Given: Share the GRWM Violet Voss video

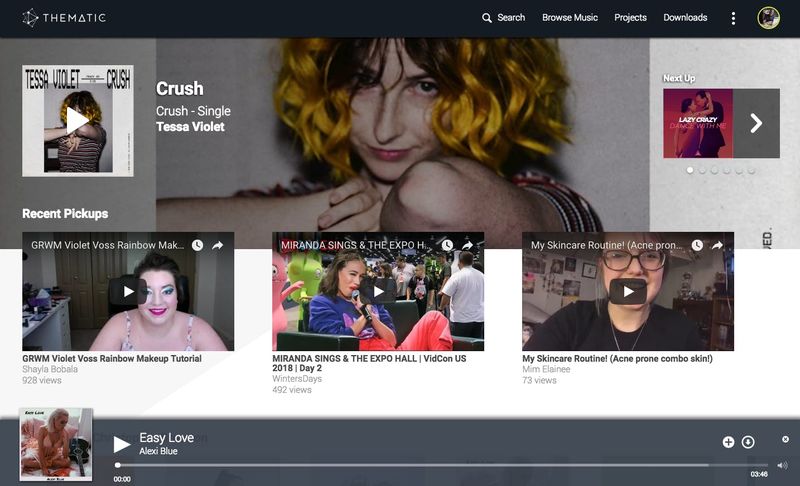Looking at the screenshot, I should [218, 245].
